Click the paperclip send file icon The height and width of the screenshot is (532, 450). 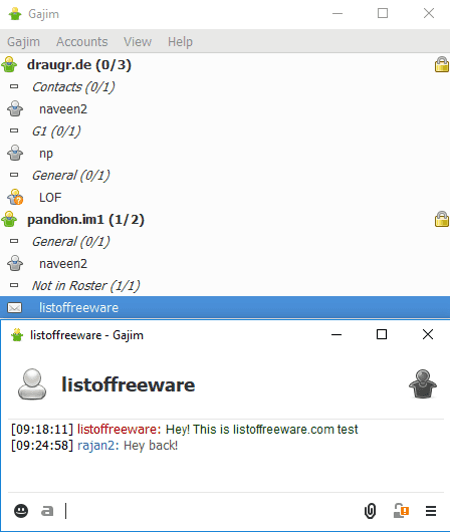pyautogui.click(x=370, y=511)
